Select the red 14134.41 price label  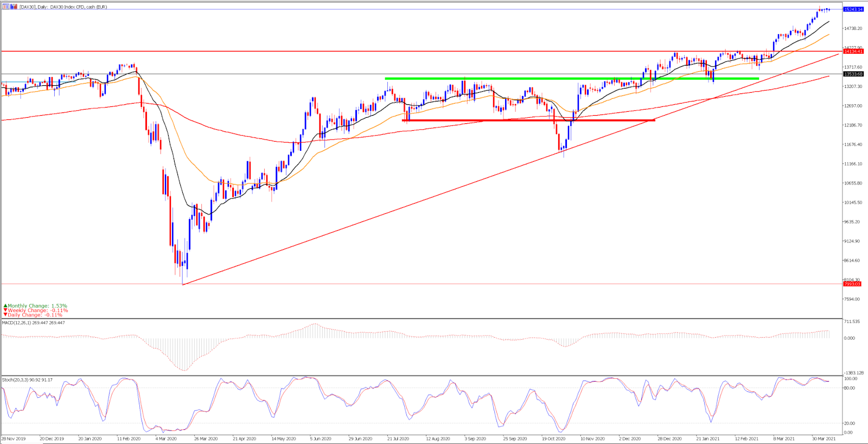(853, 52)
